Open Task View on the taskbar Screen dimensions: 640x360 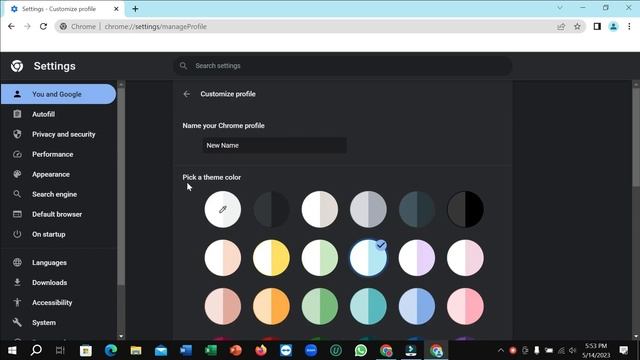point(60,351)
